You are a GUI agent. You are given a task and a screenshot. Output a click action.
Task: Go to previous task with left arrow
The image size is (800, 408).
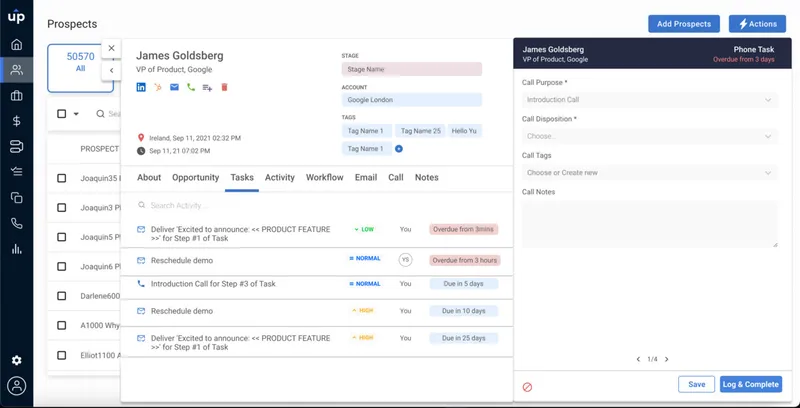(638, 360)
